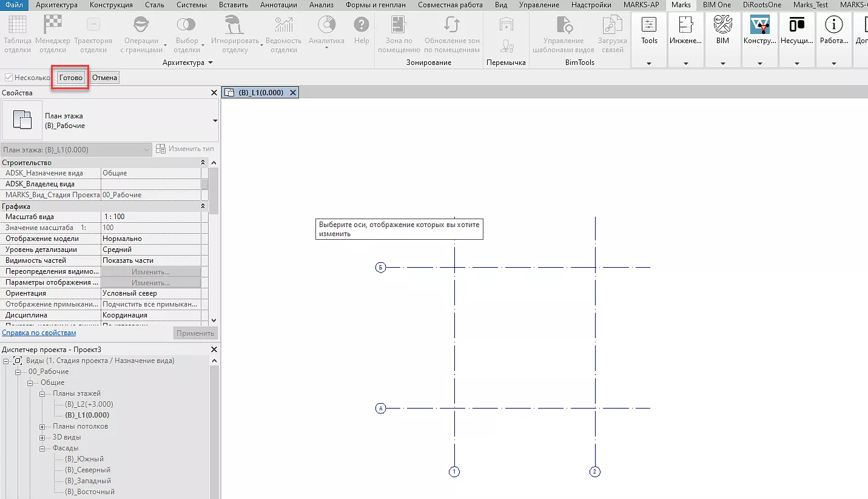Open the Файл menu

tap(14, 5)
